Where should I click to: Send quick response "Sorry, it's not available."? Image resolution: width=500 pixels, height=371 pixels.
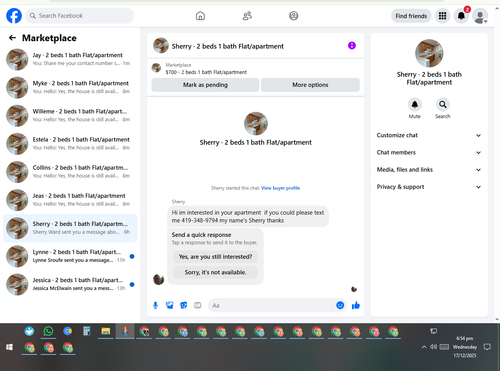pyautogui.click(x=215, y=272)
